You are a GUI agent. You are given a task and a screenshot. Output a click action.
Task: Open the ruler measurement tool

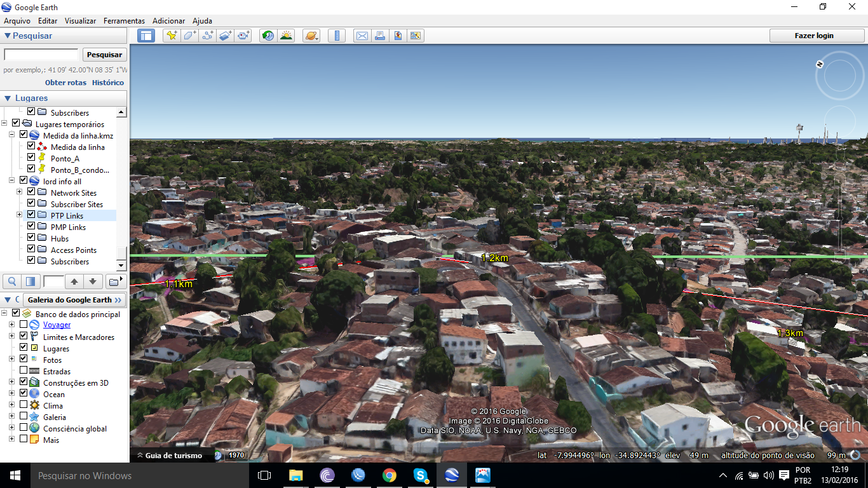tap(337, 36)
